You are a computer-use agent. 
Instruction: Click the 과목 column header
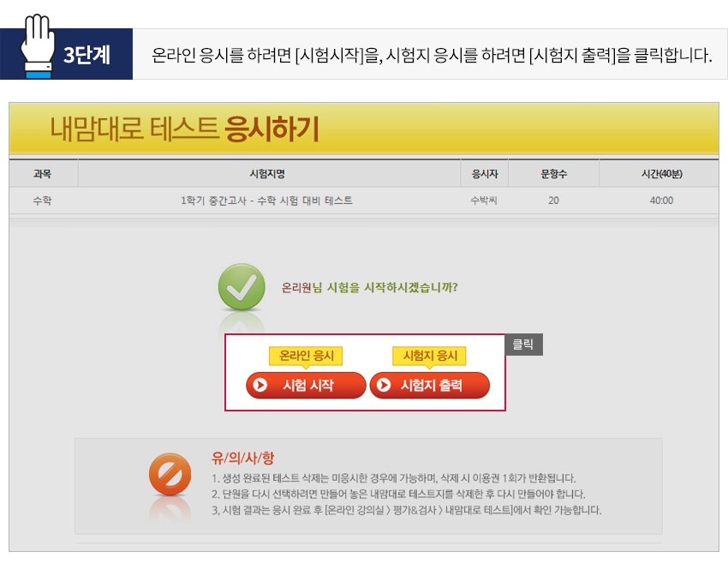pos(42,174)
